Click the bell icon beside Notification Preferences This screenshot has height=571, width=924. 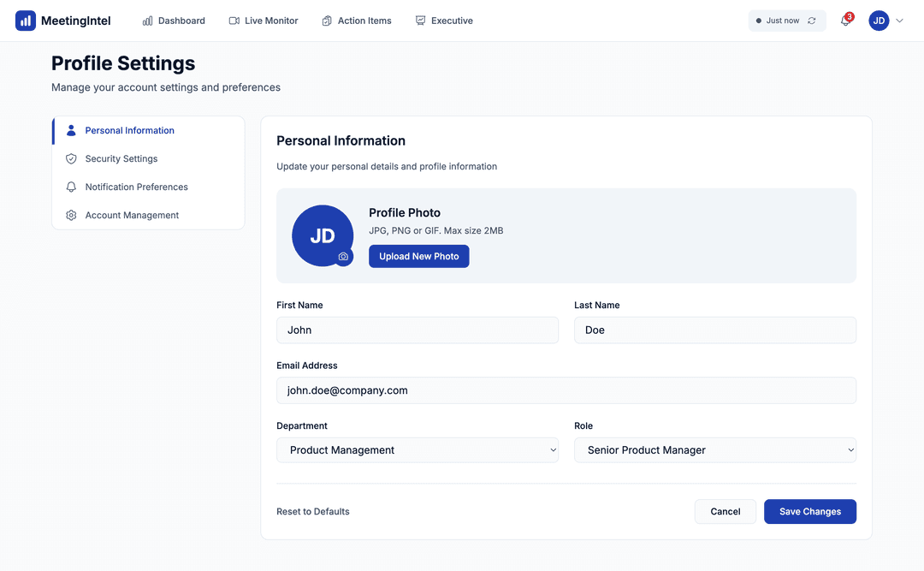[x=71, y=187]
